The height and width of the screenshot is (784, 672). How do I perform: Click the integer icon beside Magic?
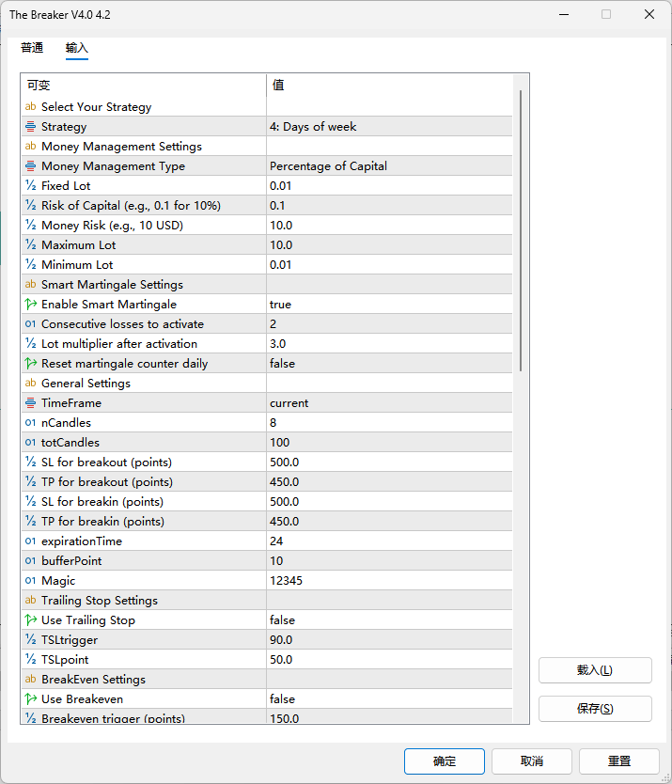click(x=31, y=581)
